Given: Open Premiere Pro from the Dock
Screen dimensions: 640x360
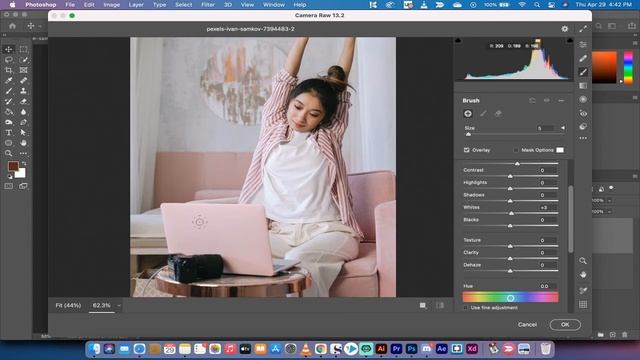Looking at the screenshot, I should click(x=396, y=349).
